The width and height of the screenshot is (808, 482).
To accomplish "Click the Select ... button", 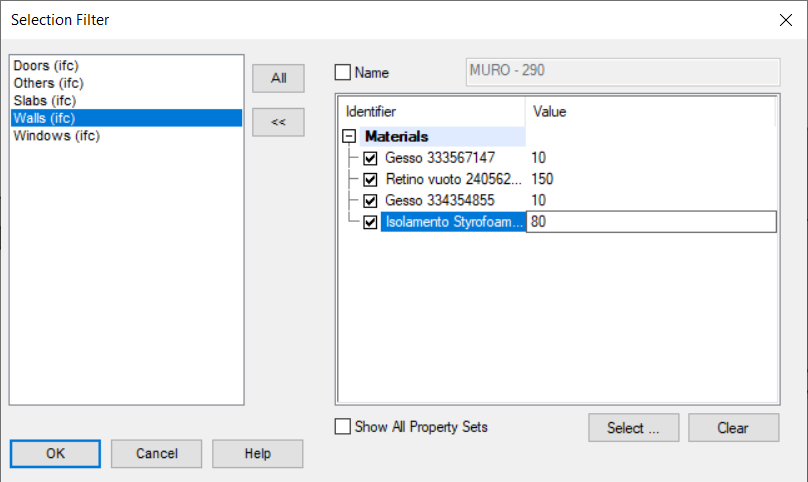I will (633, 428).
